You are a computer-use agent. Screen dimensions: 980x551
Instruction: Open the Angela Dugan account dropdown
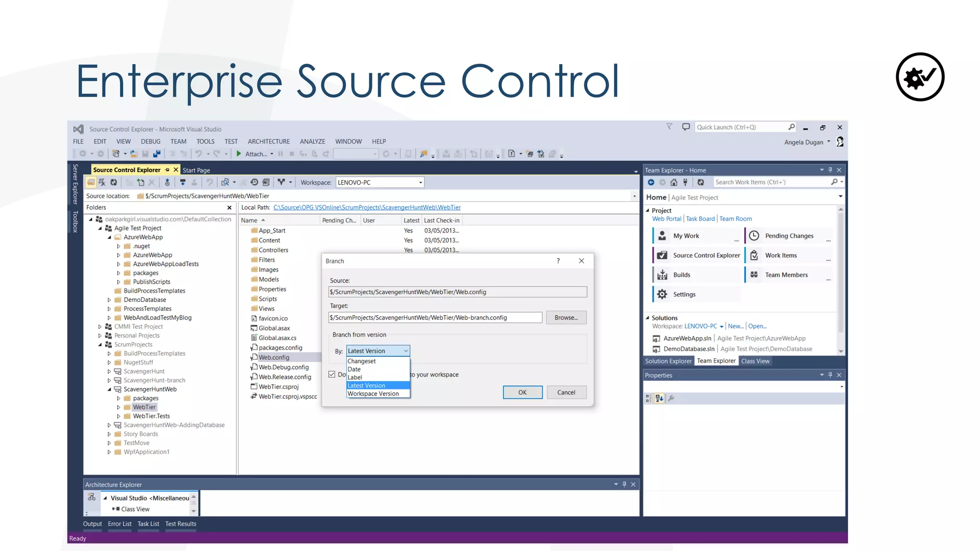pos(829,142)
